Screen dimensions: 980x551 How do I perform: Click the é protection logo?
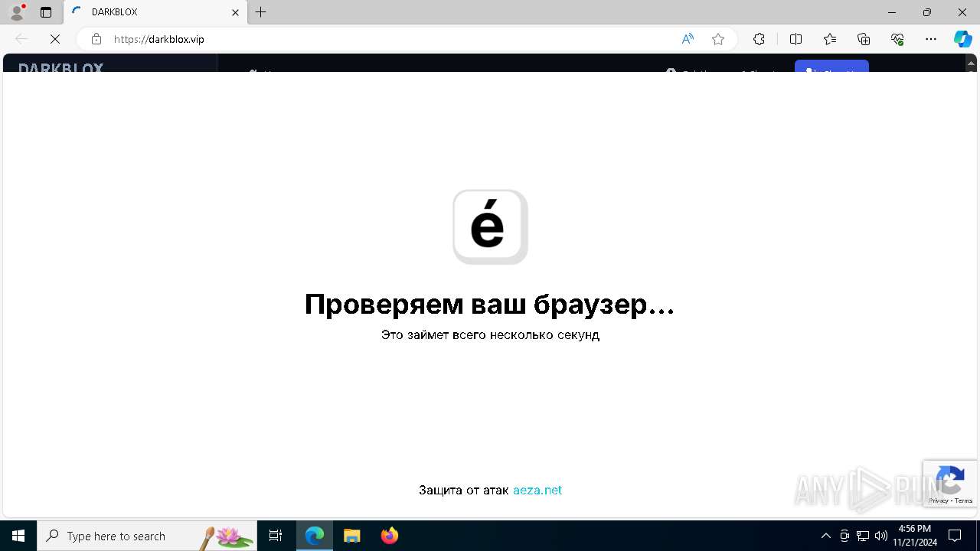point(490,227)
